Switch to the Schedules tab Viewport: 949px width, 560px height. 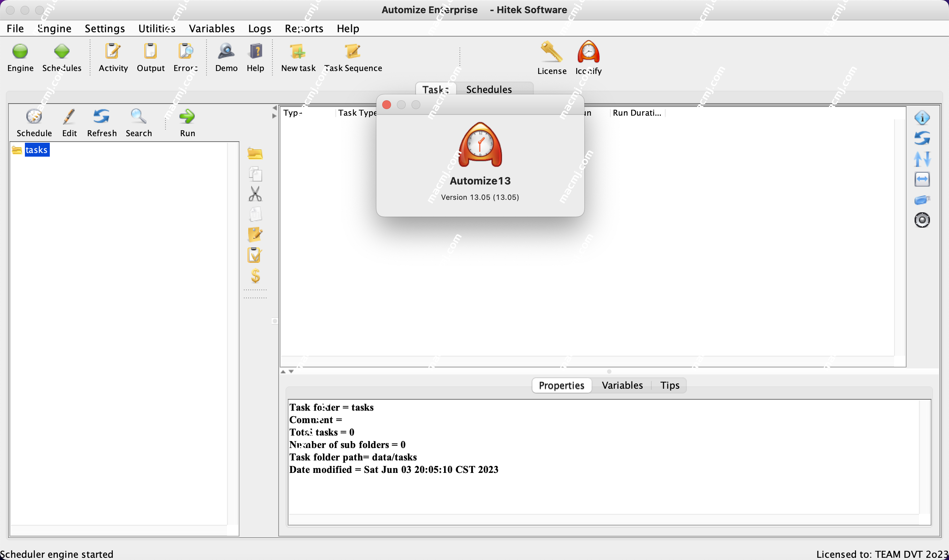(489, 89)
